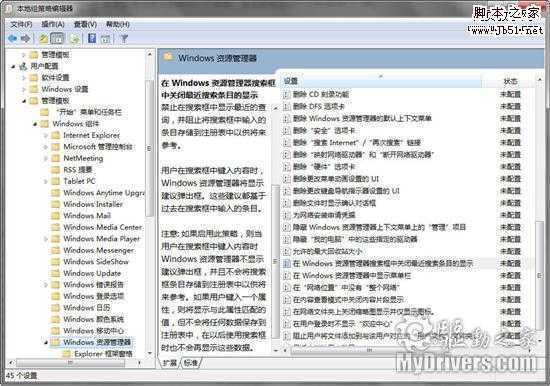Screen dimensions: 550x386
Task: Click the 用户配置 user icon in tree
Action: pyautogui.click(x=23, y=66)
